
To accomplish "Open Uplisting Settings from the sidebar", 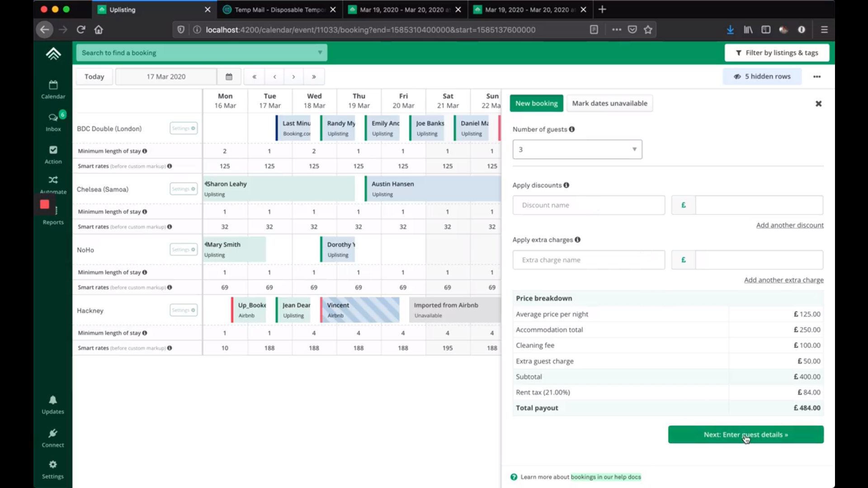I will pos(53,469).
